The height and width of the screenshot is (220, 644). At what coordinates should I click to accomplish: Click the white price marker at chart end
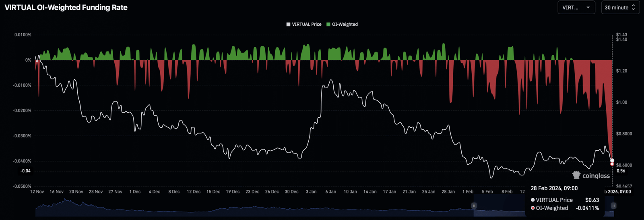pos(612,160)
